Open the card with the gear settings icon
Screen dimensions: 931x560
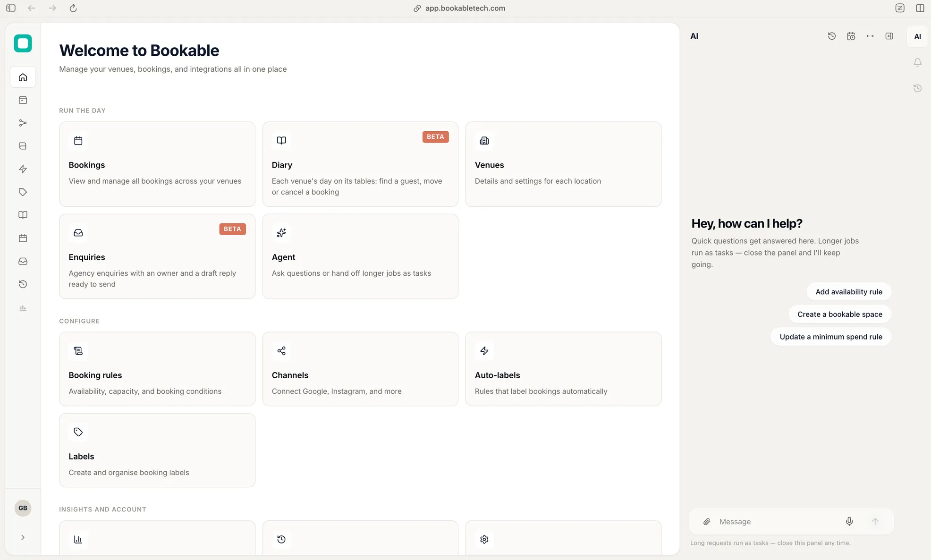click(563, 538)
